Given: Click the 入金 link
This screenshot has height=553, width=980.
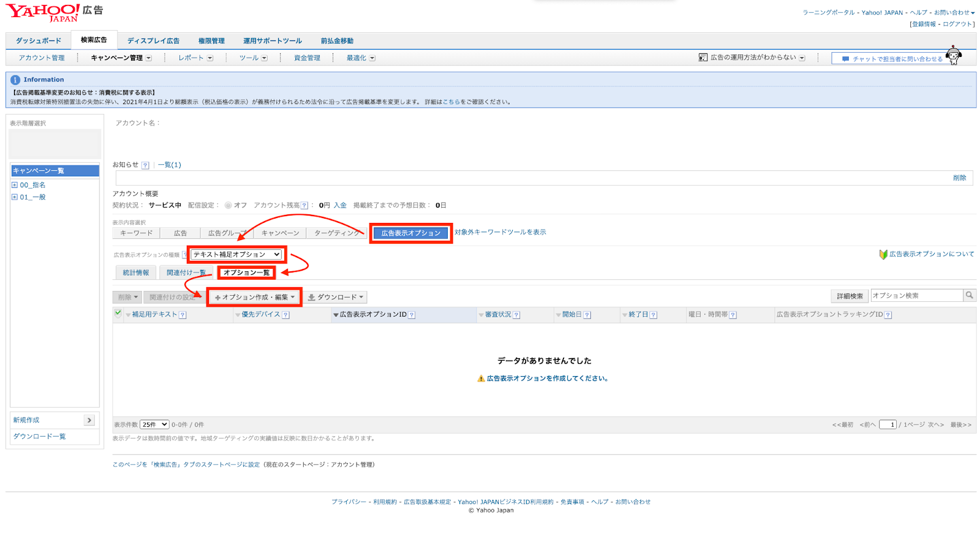Looking at the screenshot, I should pos(340,206).
